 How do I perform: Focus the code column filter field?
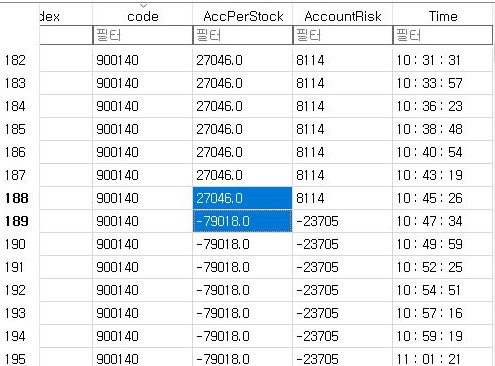pos(143,35)
